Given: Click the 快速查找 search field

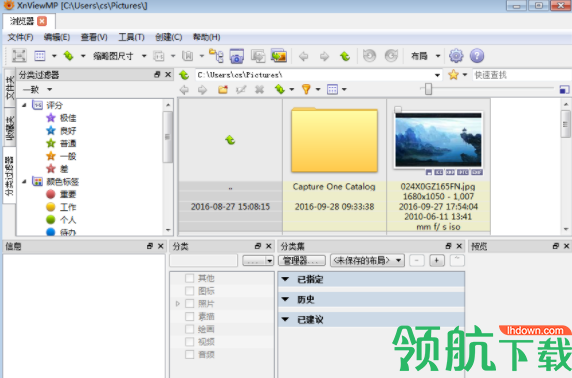Looking at the screenshot, I should (x=522, y=75).
